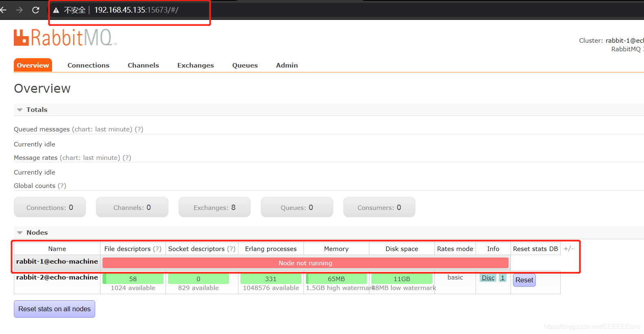This screenshot has width=644, height=334.
Task: Click the '1024 available' text
Action: coord(133,288)
